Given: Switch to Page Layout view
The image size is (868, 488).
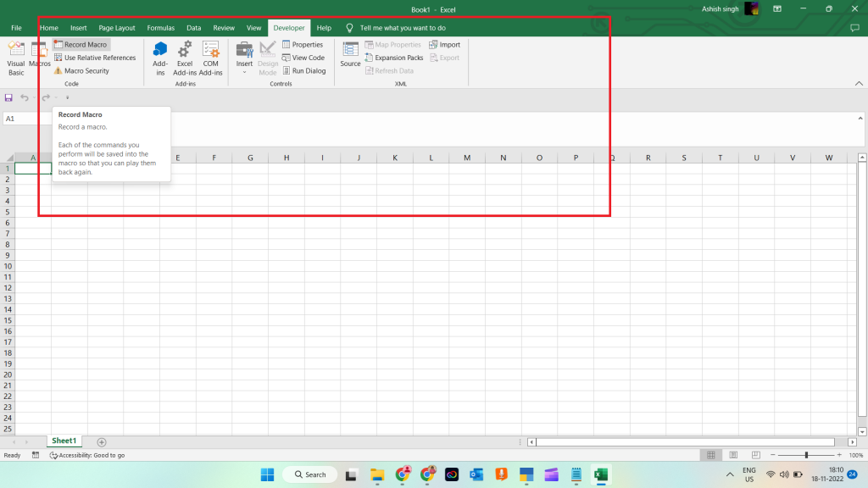Looking at the screenshot, I should [733, 455].
